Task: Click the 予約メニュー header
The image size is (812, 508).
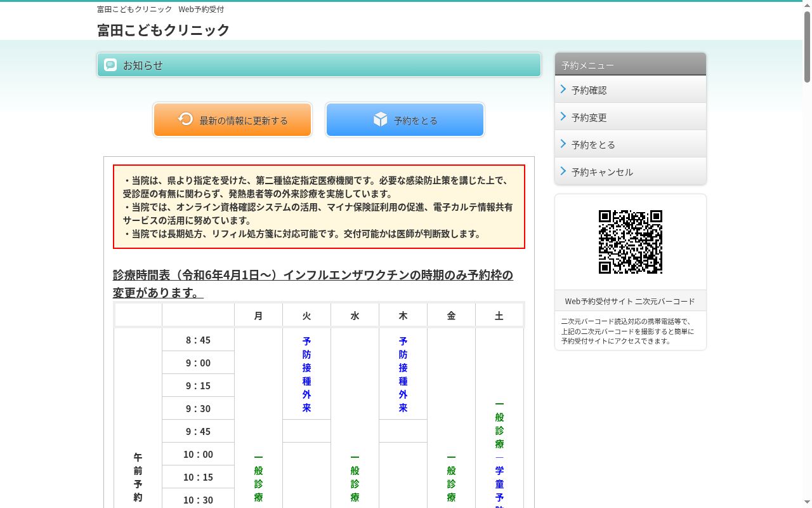Action: coord(631,65)
